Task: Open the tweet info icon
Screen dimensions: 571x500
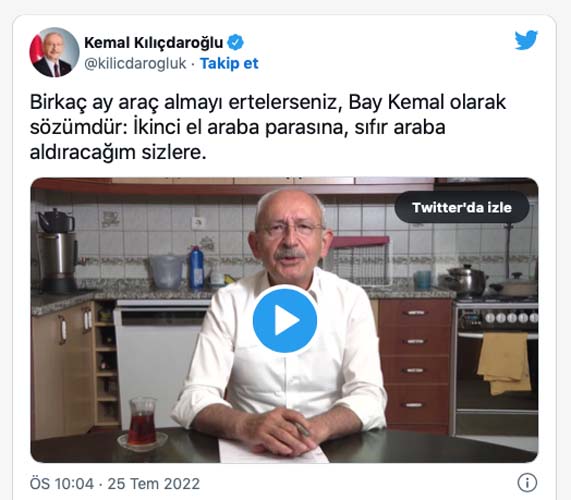Action: click(x=527, y=483)
